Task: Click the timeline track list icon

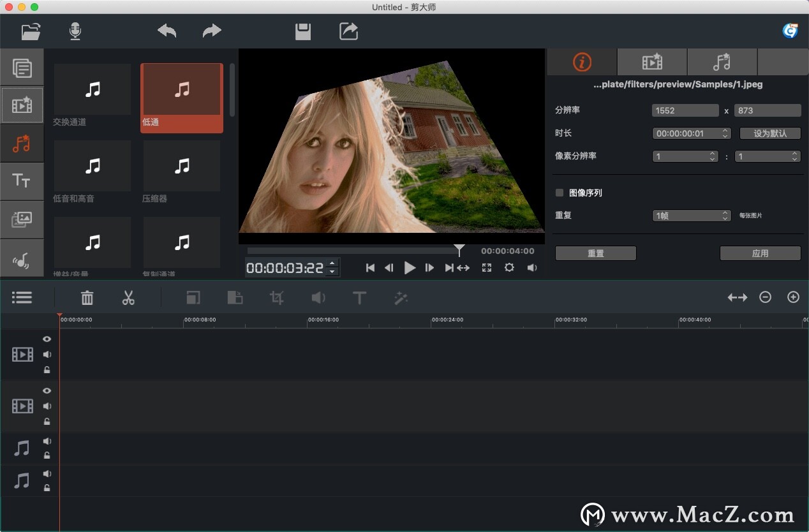Action: (x=22, y=297)
